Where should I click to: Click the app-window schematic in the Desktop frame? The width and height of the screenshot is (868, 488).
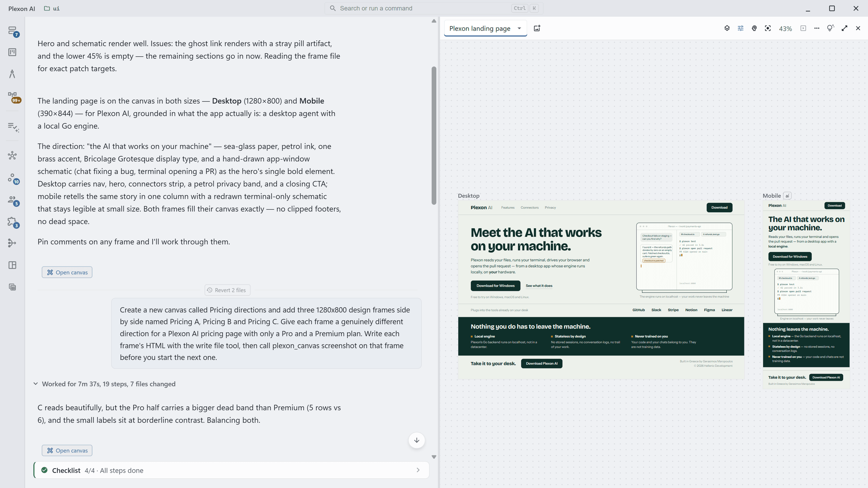click(684, 257)
